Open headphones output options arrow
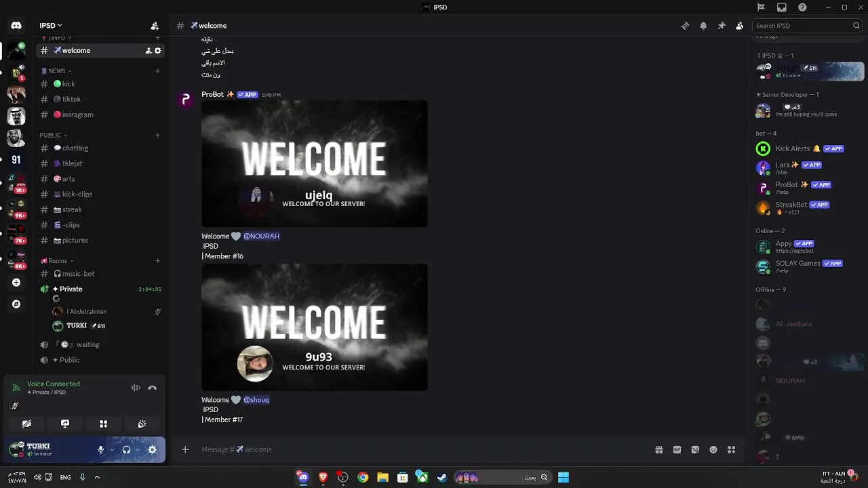 click(137, 449)
